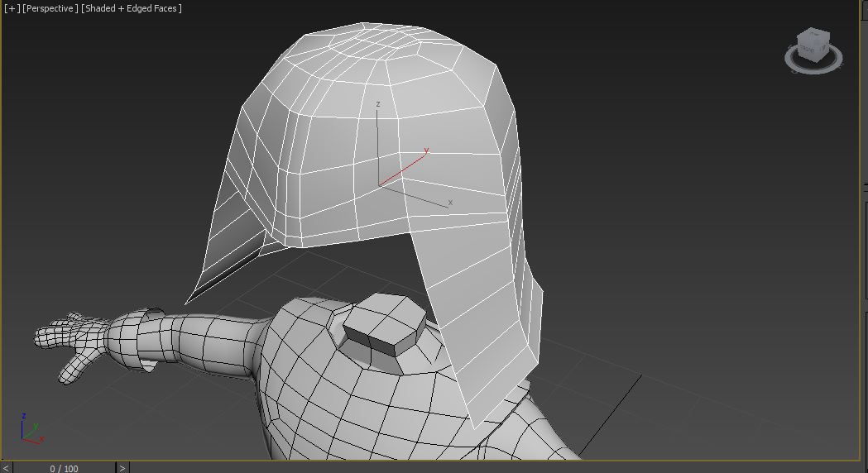868x473 pixels.
Task: Open the Perspective view label menu
Action: tap(50, 8)
